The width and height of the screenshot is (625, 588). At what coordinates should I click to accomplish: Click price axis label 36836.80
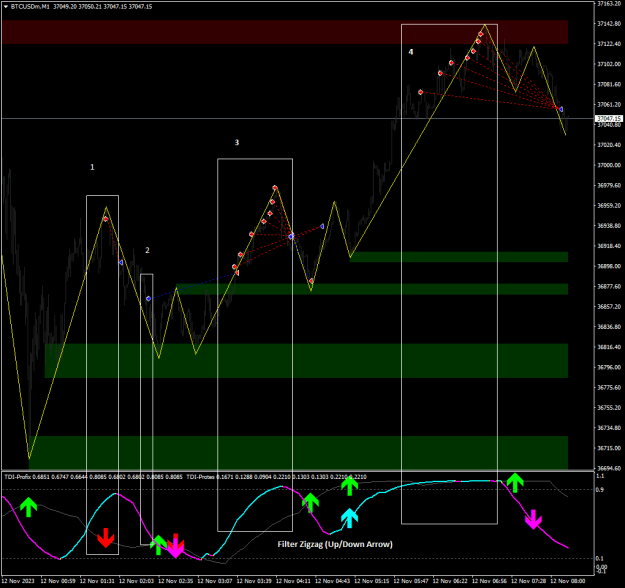click(x=609, y=327)
